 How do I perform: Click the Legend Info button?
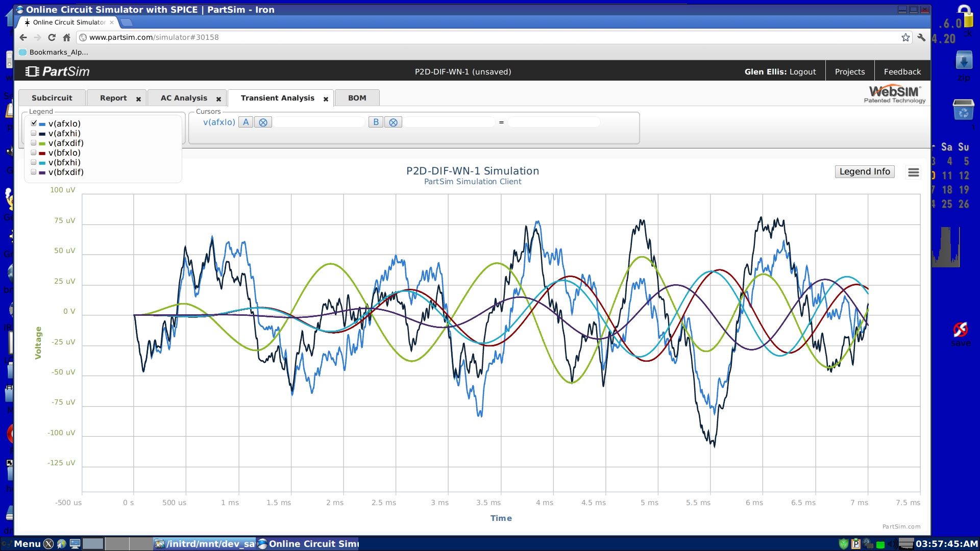pos(864,172)
